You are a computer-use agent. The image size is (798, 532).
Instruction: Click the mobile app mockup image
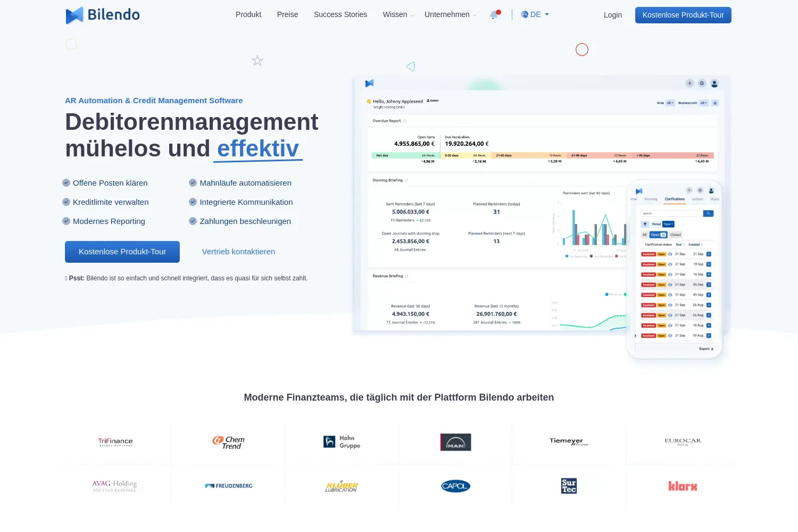point(675,270)
